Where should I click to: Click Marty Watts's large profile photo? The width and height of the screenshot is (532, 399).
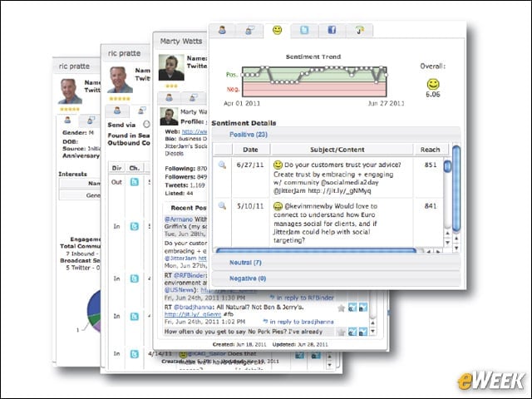click(x=171, y=67)
